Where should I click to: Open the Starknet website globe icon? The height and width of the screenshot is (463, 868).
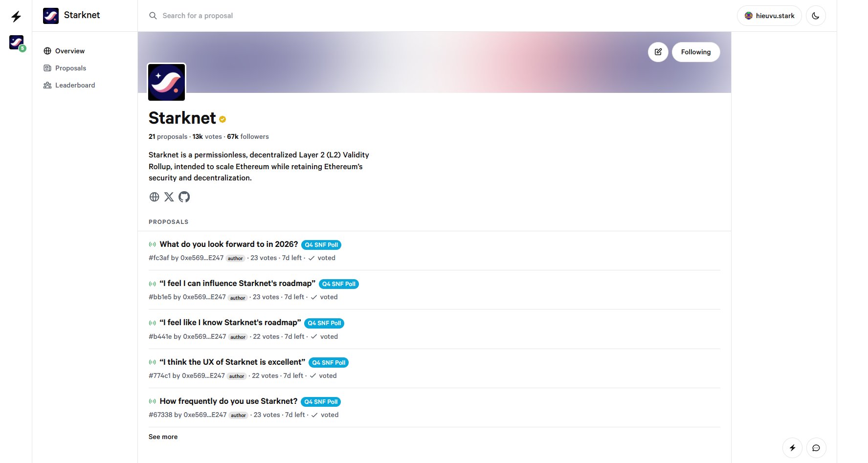click(154, 197)
